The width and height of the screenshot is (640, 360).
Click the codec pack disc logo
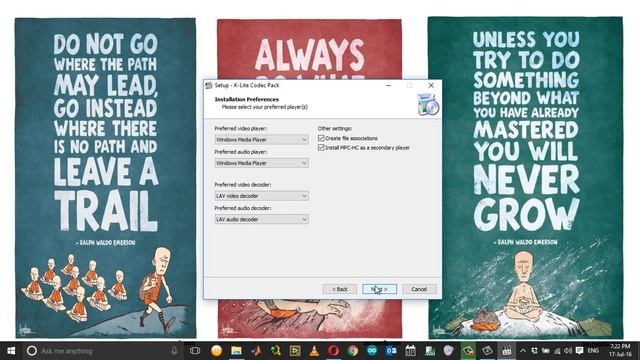click(x=428, y=104)
